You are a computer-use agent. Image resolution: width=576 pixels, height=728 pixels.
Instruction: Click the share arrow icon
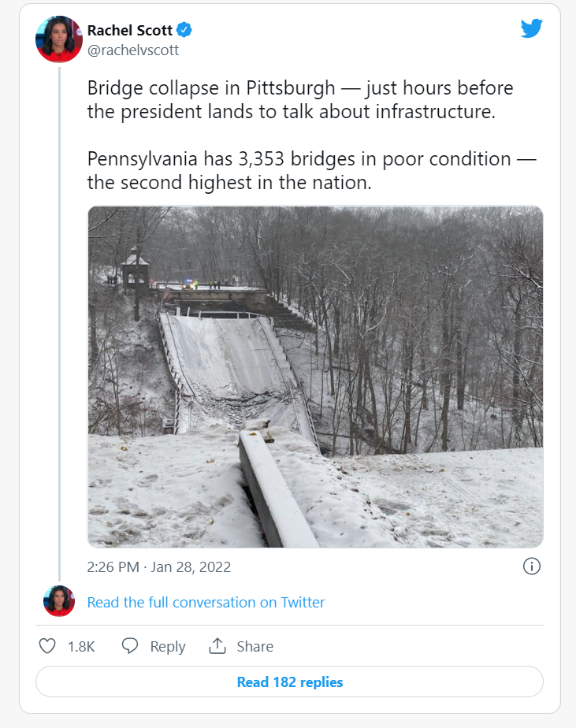pos(217,646)
